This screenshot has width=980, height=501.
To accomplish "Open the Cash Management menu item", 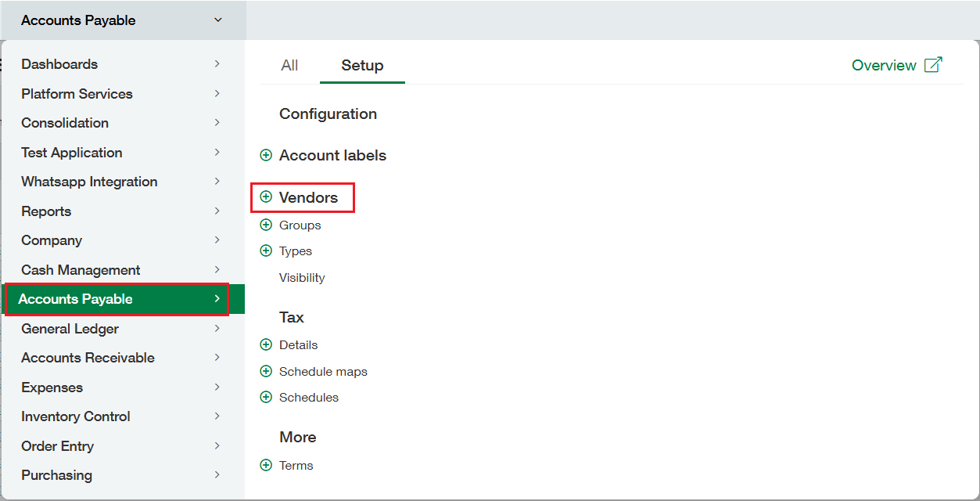I will coord(81,270).
